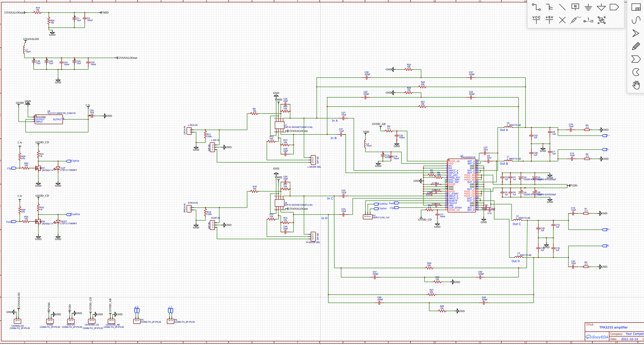The image size is (644, 345).
Task: Select the U1 TPA3255DDVR amplifier chip
Action: (462, 185)
